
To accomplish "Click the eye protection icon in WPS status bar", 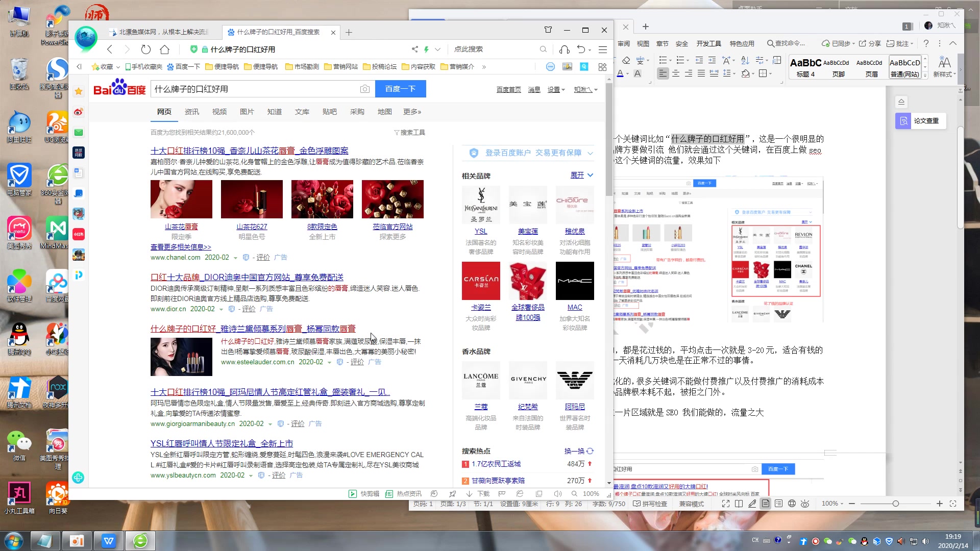I will 805,504.
